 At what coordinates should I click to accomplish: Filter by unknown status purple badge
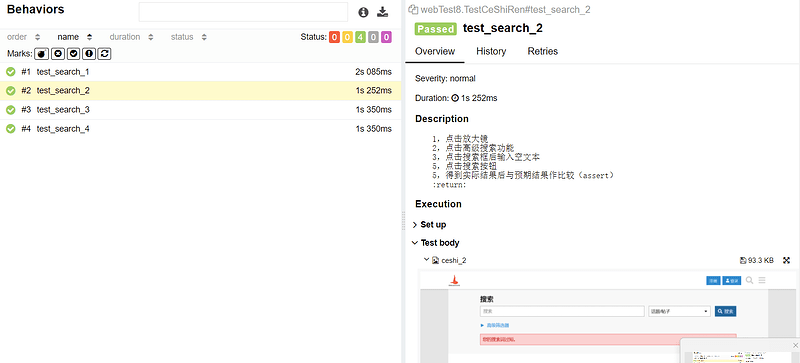(x=386, y=37)
